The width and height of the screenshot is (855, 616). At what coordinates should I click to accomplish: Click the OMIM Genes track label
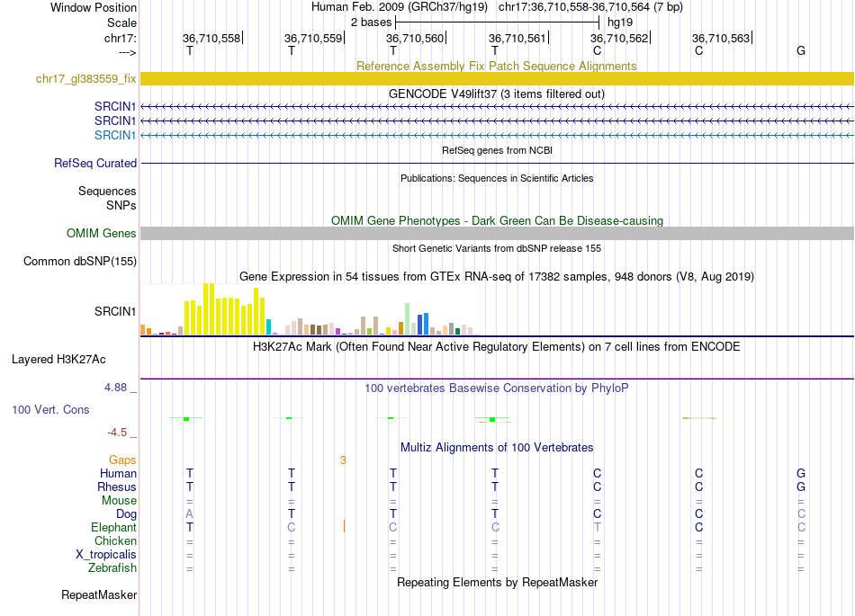click(x=101, y=234)
